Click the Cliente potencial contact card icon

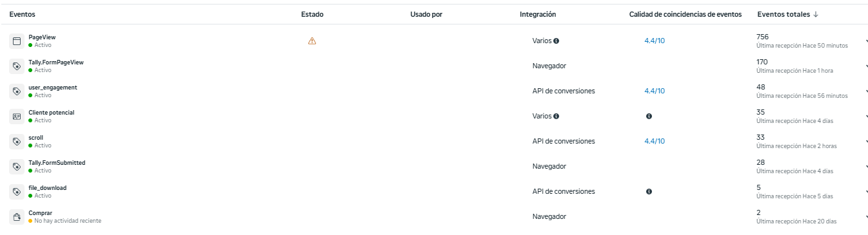[17, 117]
